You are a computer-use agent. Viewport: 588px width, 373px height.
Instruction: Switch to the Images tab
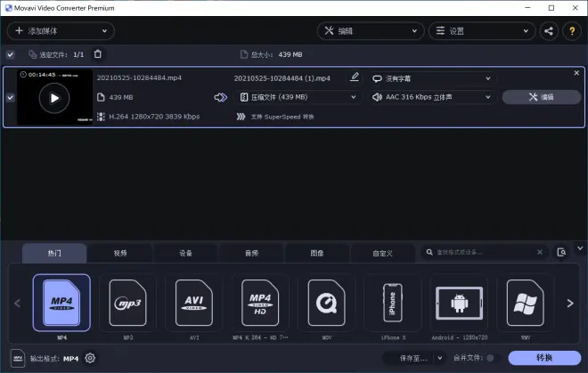tap(317, 254)
